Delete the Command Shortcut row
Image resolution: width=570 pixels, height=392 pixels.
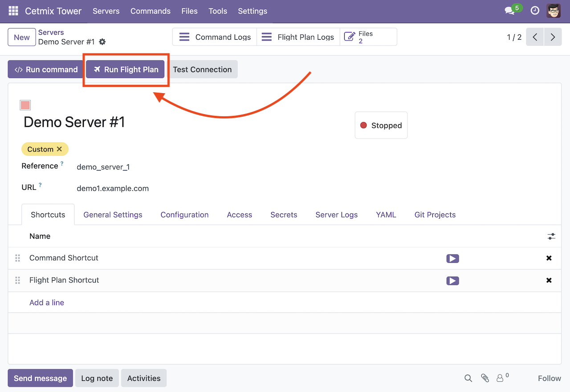[x=549, y=258]
